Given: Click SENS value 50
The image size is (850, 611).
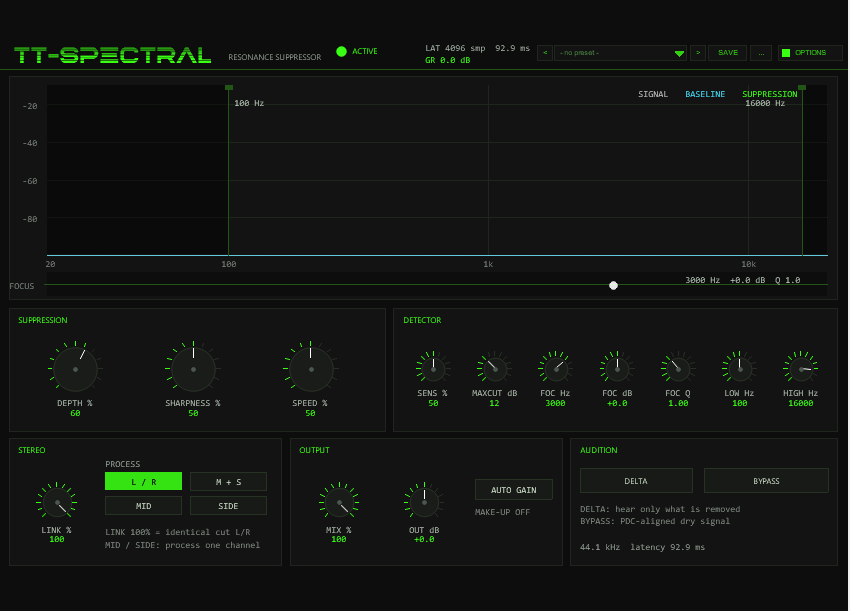Looking at the screenshot, I should [433, 403].
